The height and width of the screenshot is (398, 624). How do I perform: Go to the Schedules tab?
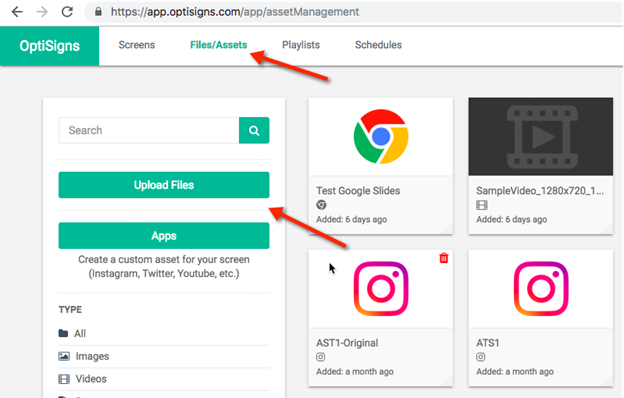(x=378, y=45)
